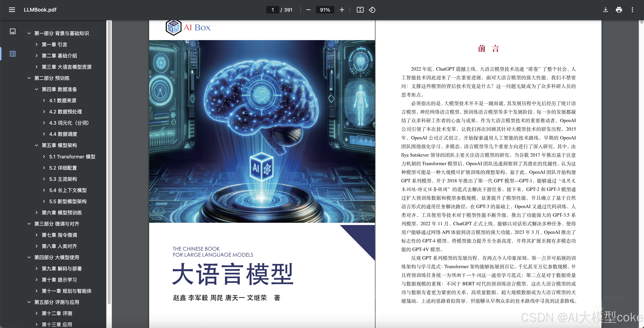
Task: Collapse 第五部分 评测与应用 section
Action: (x=29, y=302)
